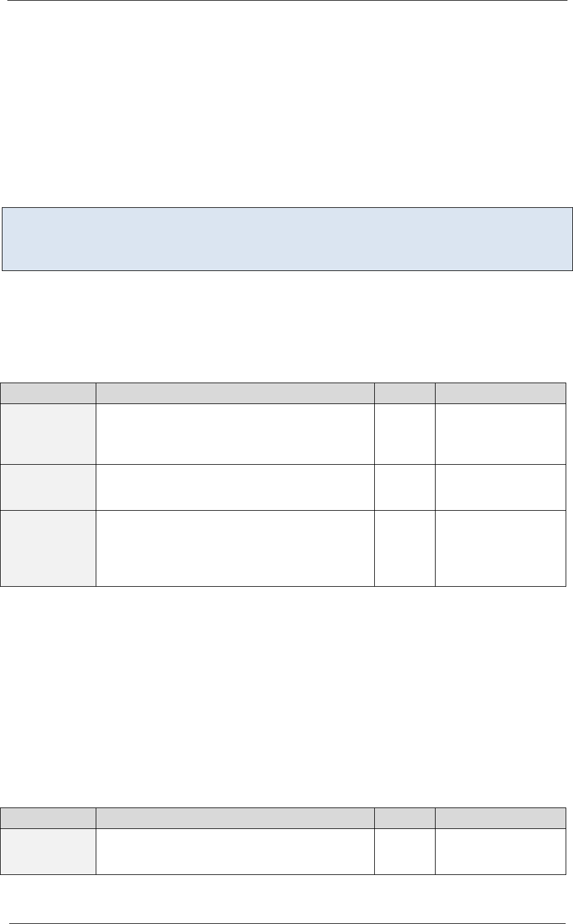Click the last header cell of the upper table
The height and width of the screenshot is (924, 573).
tap(500, 393)
